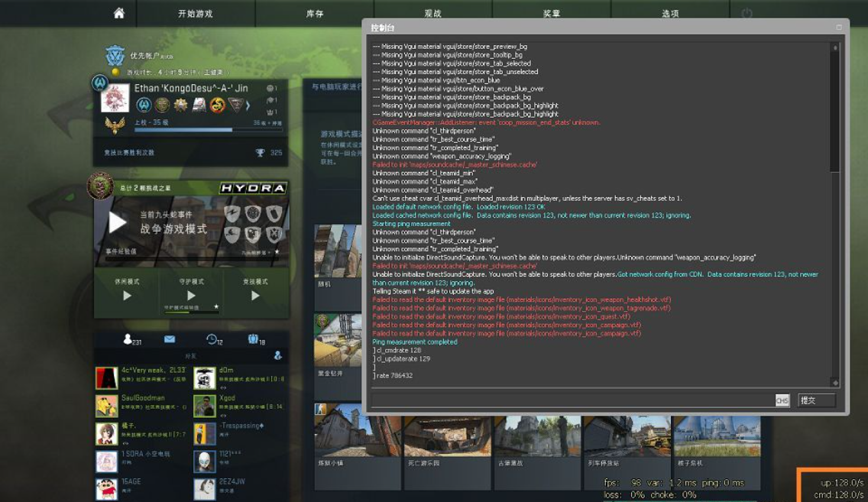
Task: Select the round bronze coin badge
Action: pyautogui.click(x=162, y=105)
